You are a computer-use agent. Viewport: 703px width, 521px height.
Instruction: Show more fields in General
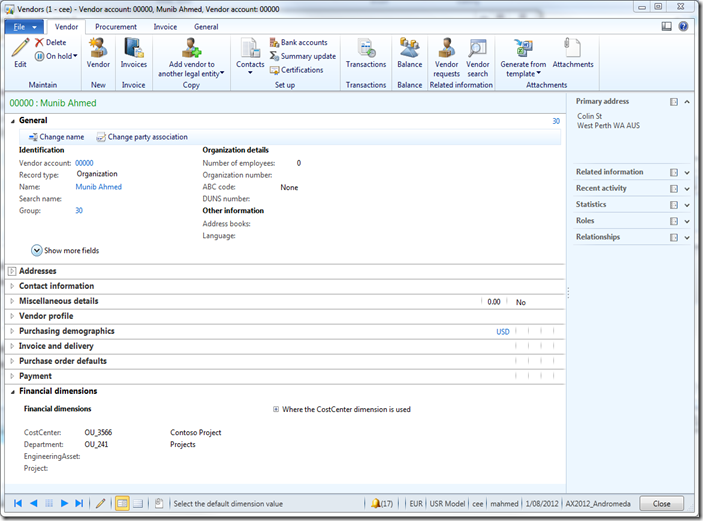65,251
